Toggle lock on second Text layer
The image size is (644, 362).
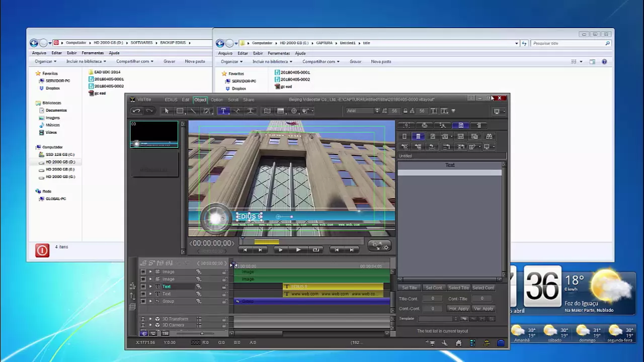[224, 294]
